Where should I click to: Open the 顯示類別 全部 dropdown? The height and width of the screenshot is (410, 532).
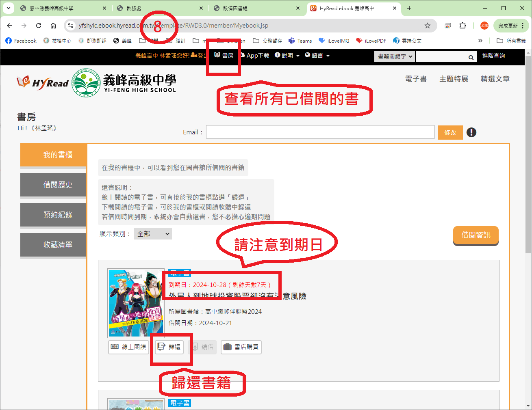153,234
